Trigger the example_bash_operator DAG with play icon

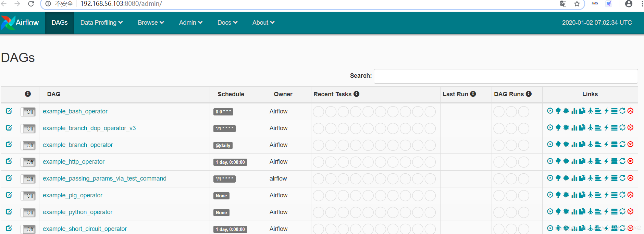[x=550, y=111]
